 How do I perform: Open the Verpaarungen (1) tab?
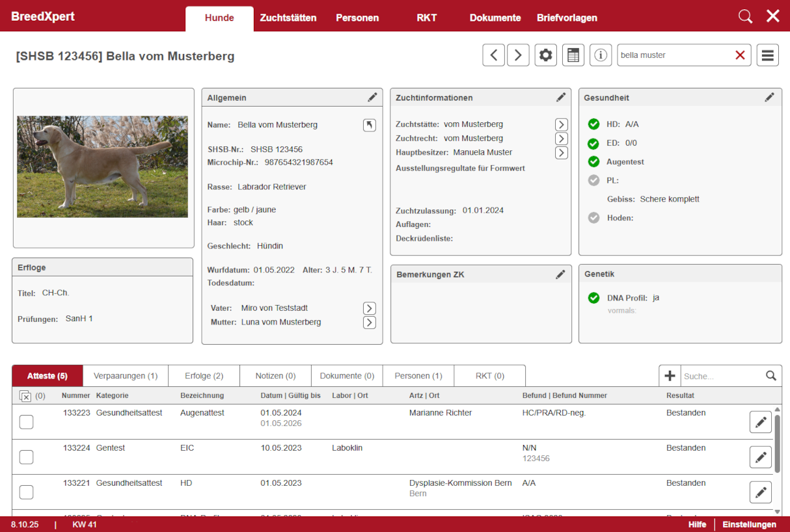(126, 376)
